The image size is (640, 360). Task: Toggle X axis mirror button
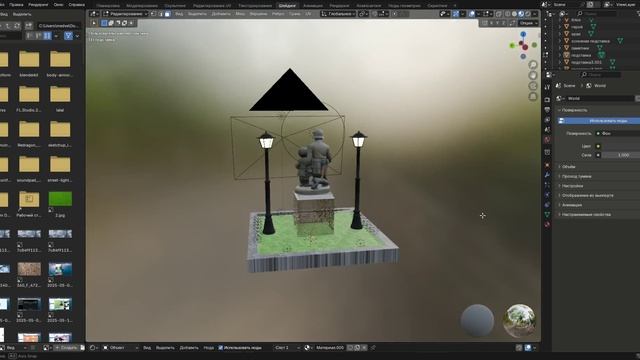click(x=491, y=23)
